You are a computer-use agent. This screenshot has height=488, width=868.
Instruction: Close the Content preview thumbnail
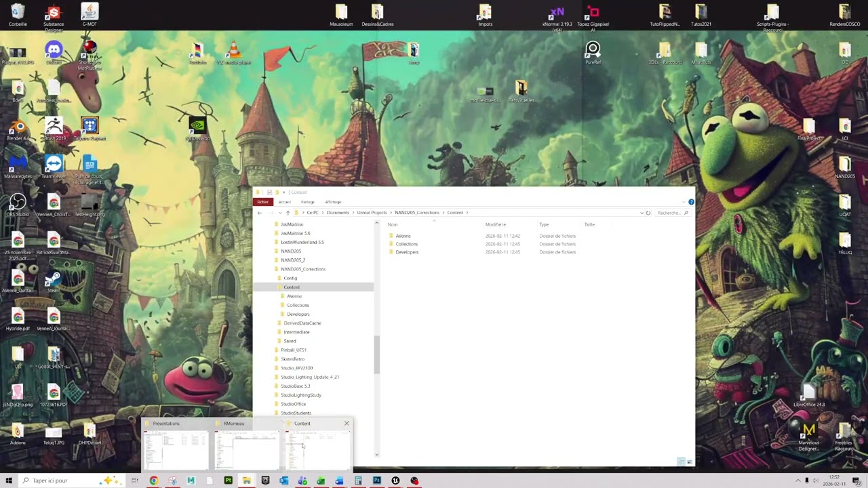tap(347, 424)
